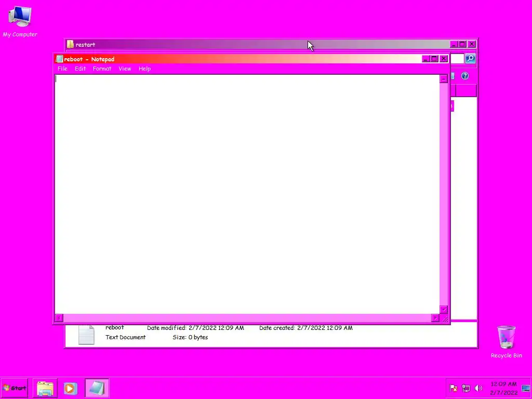Click the reboot text document icon in details pane

click(86, 335)
